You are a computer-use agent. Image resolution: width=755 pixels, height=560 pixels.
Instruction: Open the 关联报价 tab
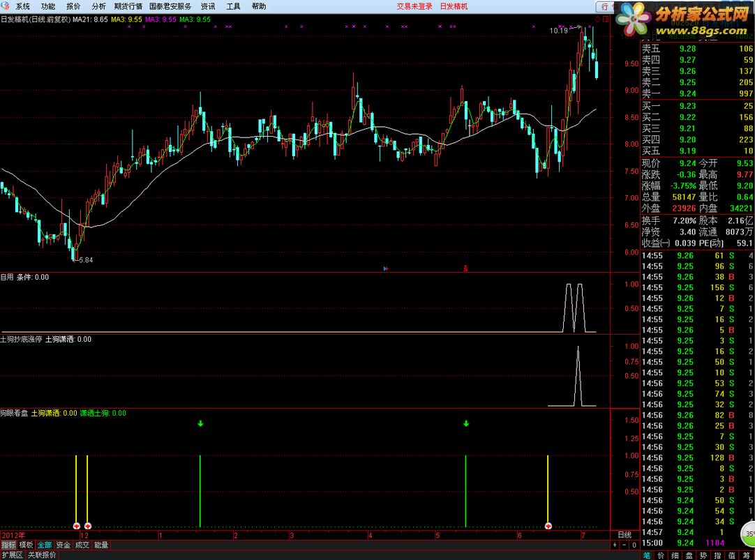[42, 554]
